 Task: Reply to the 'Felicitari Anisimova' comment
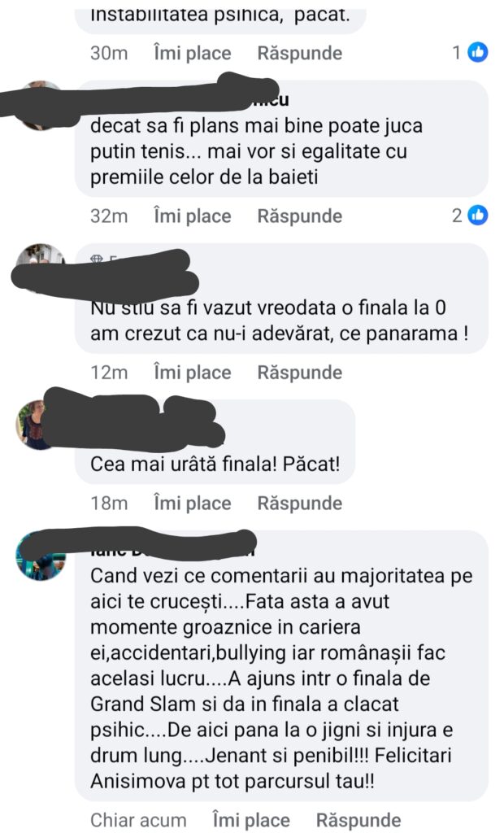tap(358, 820)
